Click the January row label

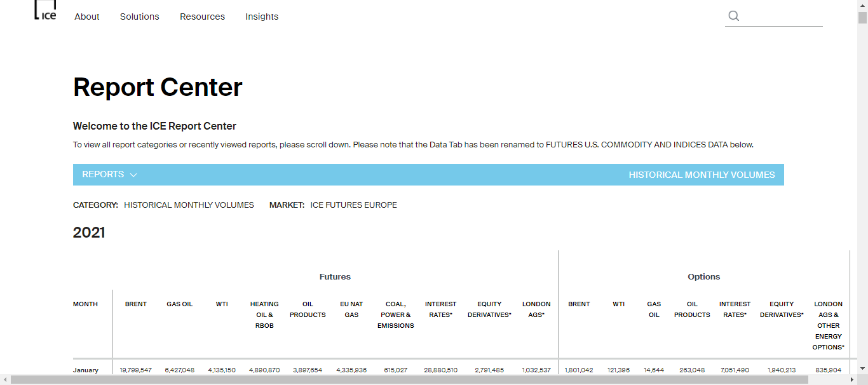[x=86, y=370]
